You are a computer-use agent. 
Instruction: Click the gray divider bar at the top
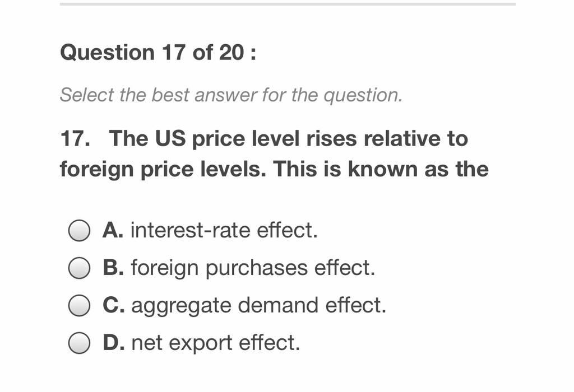point(288,4)
